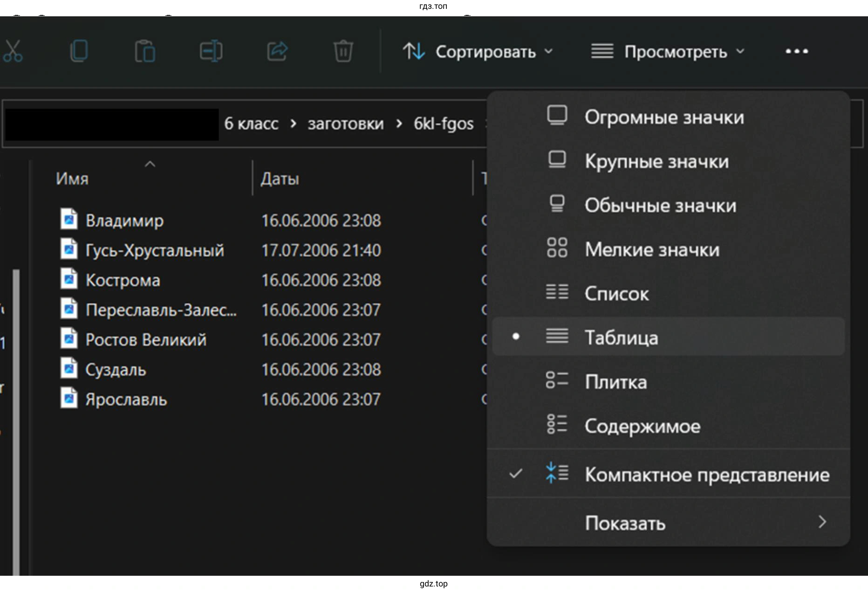Select Содержимое view option
The width and height of the screenshot is (868, 593).
pyautogui.click(x=668, y=426)
